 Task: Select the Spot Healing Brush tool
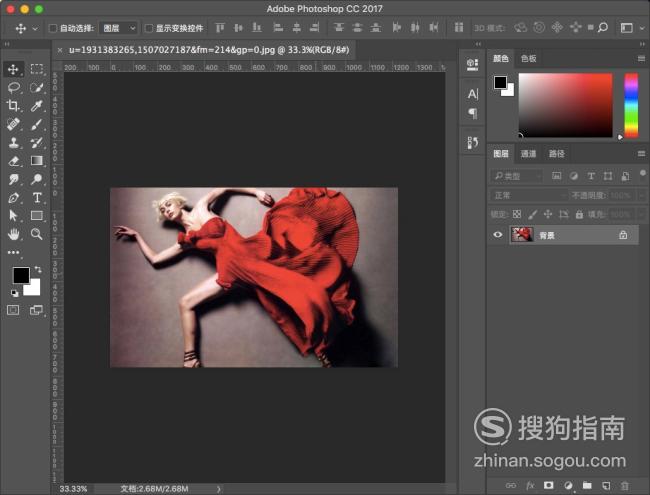pos(13,124)
